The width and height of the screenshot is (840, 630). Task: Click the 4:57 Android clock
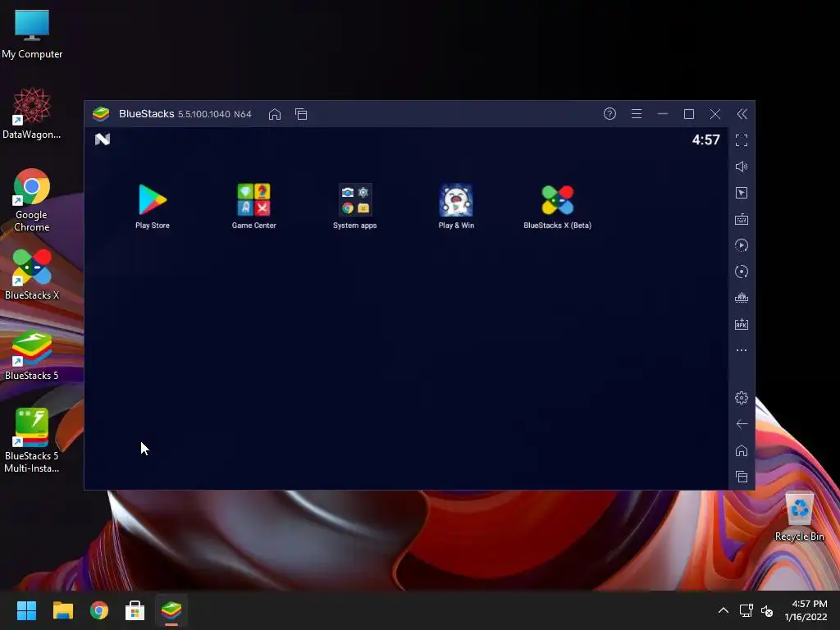click(x=705, y=139)
